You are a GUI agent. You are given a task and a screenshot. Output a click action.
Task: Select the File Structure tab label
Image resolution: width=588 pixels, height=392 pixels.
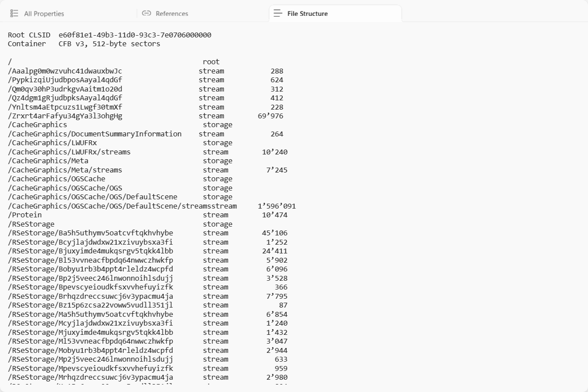307,14
